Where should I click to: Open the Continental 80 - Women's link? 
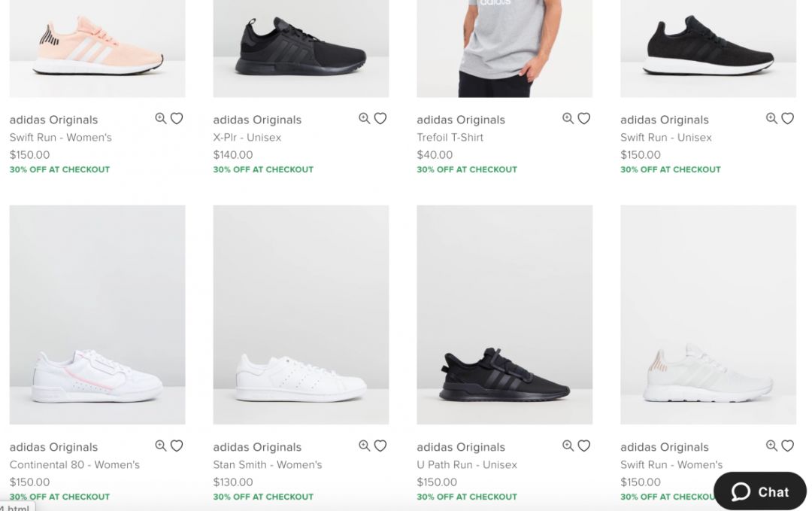(74, 464)
